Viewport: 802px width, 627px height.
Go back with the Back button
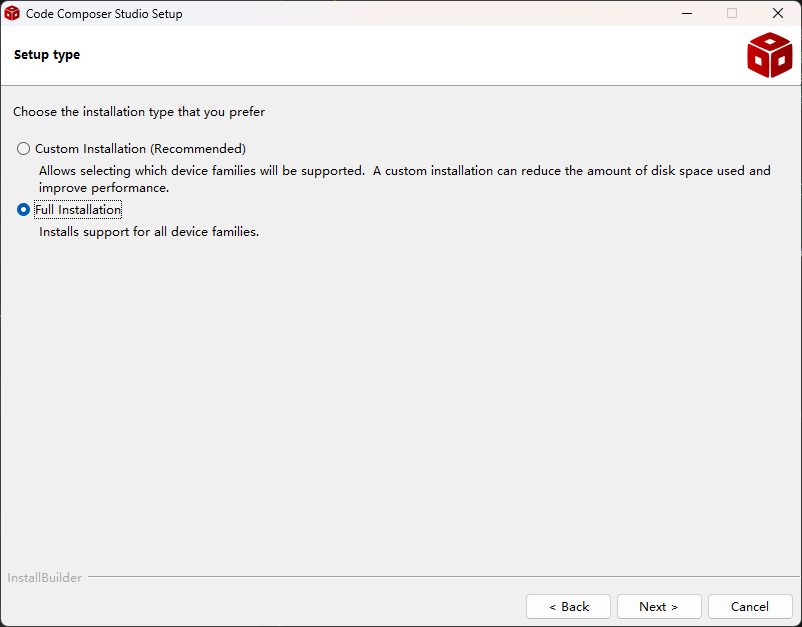(x=568, y=607)
